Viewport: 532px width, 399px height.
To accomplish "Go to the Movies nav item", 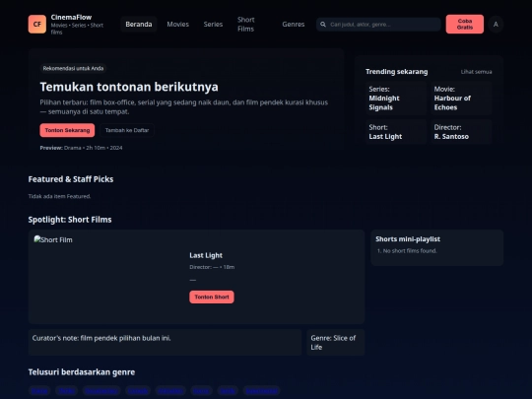I will click(177, 24).
